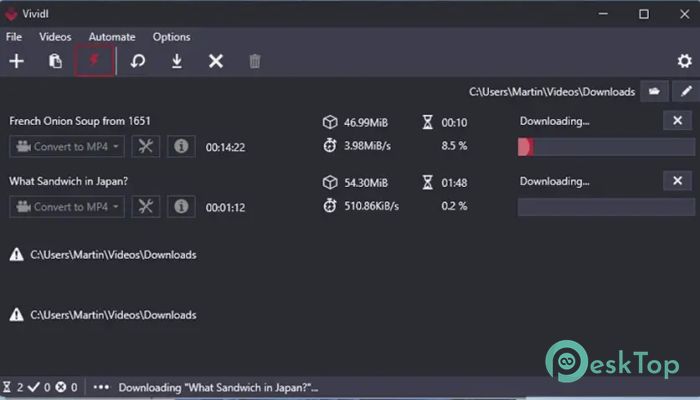The width and height of the screenshot is (700, 400).
Task: Start all downloads with the download arrow
Action: tap(177, 61)
